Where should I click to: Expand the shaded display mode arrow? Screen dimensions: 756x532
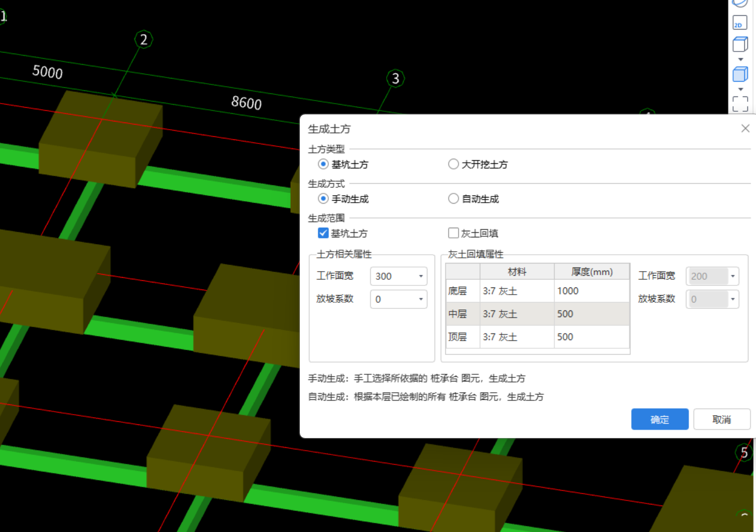(741, 89)
